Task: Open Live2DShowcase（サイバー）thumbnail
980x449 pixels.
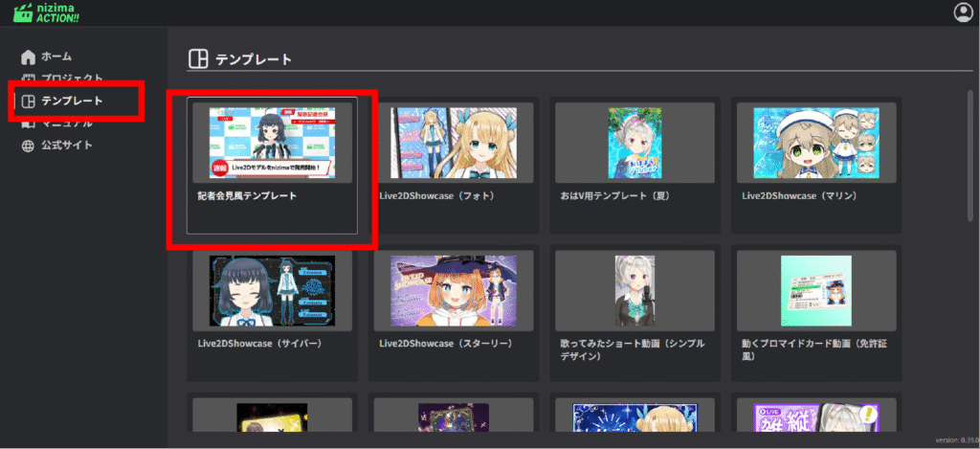Action: (272, 291)
